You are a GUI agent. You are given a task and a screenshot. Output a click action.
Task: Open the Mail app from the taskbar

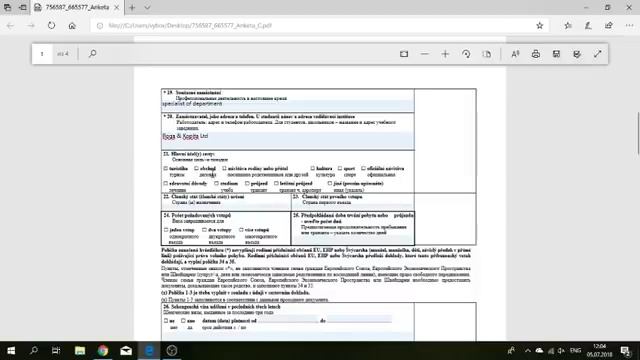[x=126, y=351]
